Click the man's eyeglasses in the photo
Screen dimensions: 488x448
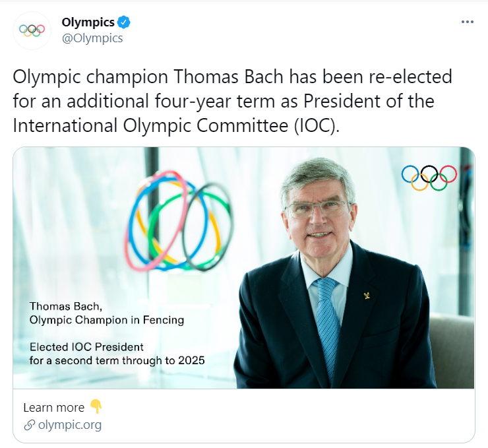pyautogui.click(x=318, y=208)
